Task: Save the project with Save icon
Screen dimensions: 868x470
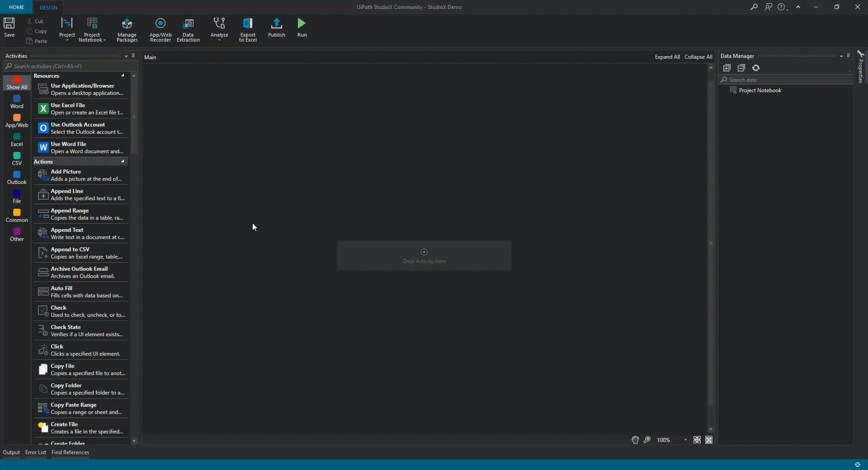Action: [9, 27]
